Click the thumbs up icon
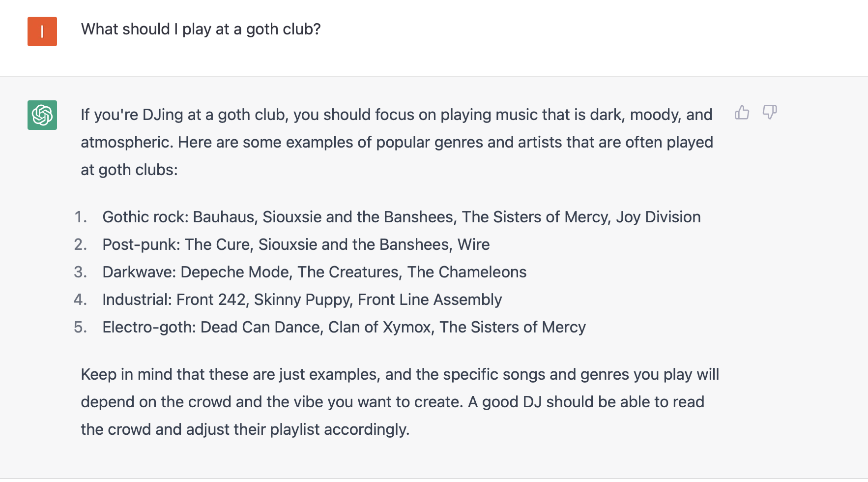Viewport: 868px width, 482px height. coord(742,113)
